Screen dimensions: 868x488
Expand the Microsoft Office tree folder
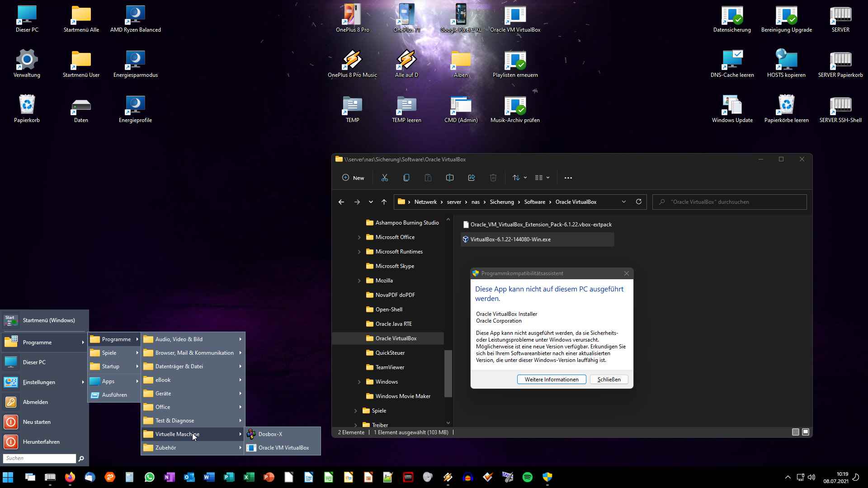point(359,237)
